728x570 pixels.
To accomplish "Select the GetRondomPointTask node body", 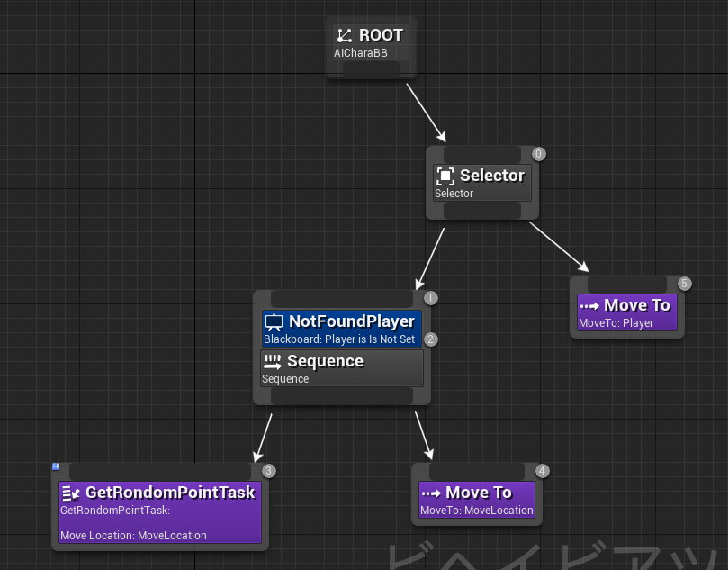I will [x=160, y=512].
